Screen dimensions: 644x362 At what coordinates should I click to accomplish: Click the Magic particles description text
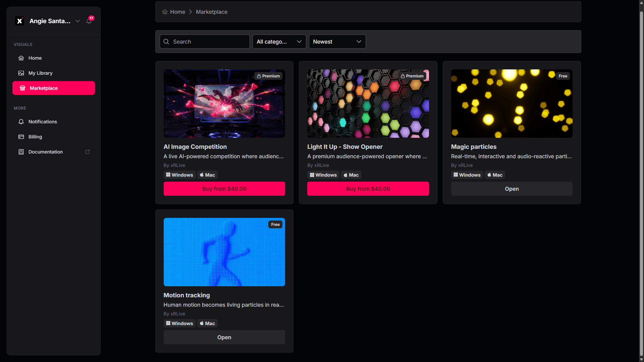pyautogui.click(x=512, y=157)
